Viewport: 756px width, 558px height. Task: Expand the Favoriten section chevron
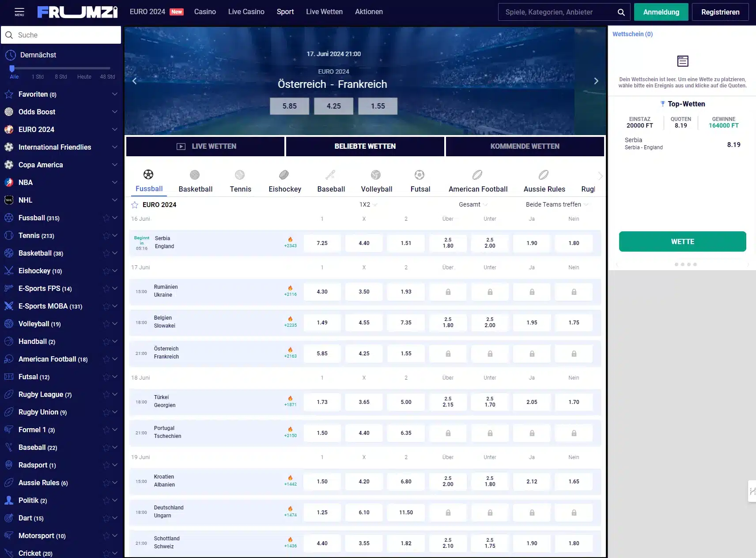(x=115, y=94)
